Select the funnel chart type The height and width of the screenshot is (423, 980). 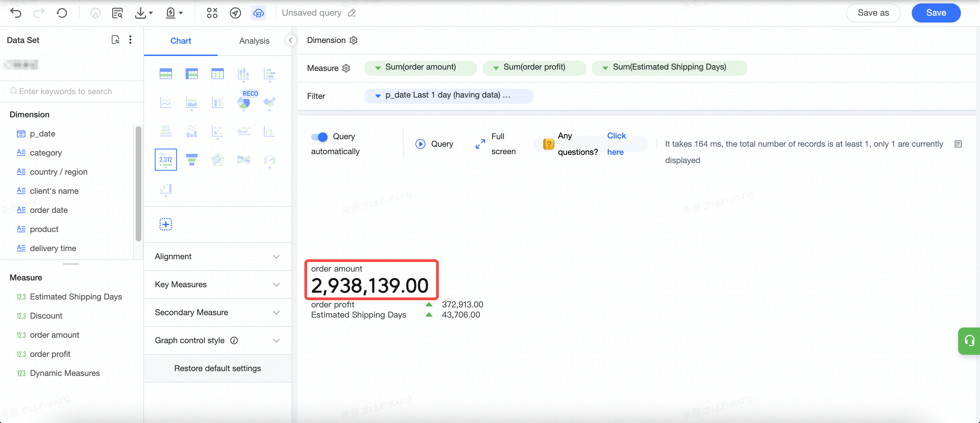click(191, 160)
